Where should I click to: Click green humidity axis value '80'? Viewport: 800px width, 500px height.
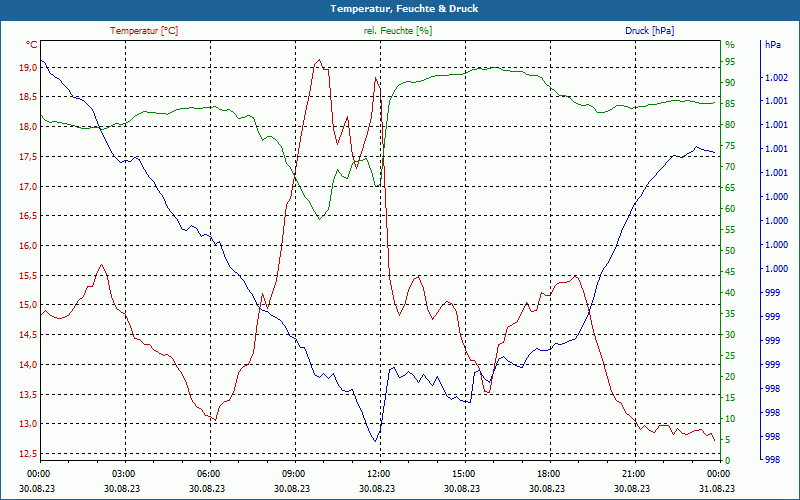pos(730,124)
